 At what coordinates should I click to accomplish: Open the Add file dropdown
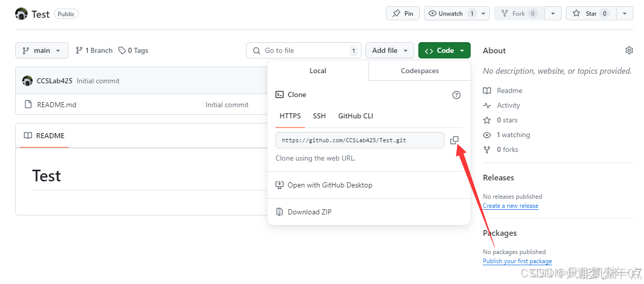[390, 50]
